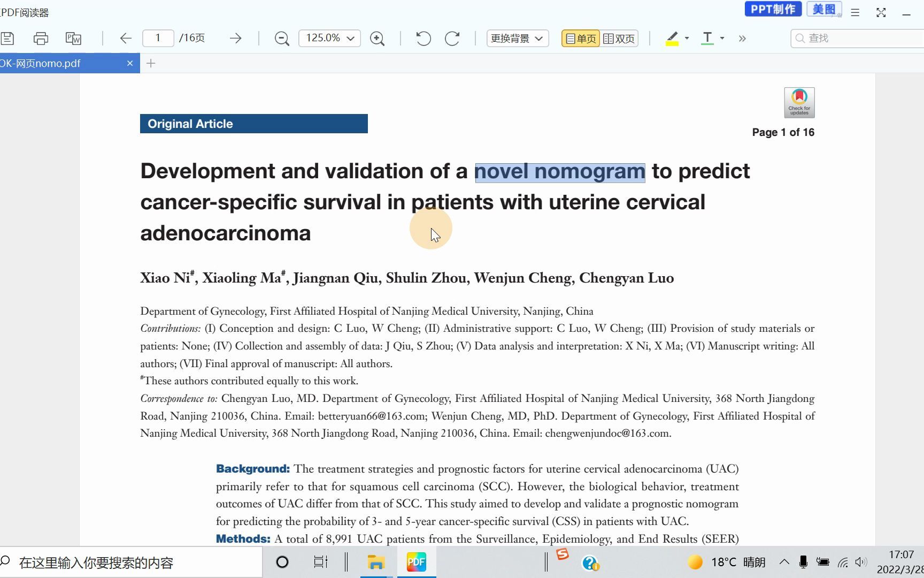Click the help question mark tray icon
924x578 pixels.
coord(590,563)
